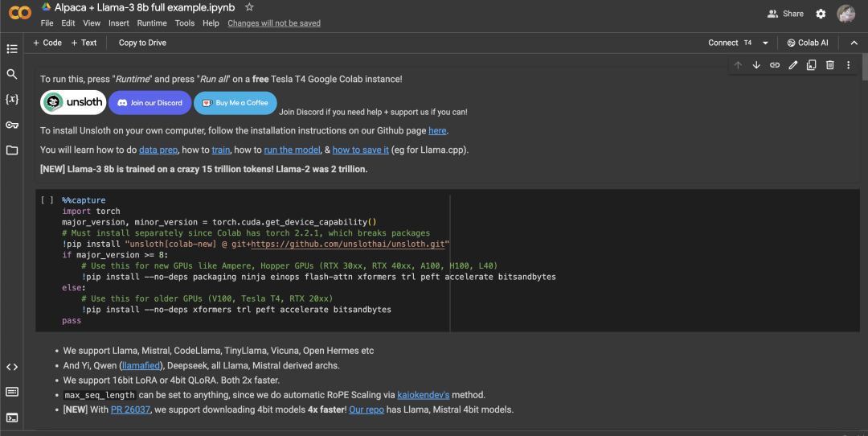Star the notebook
The image size is (868, 436).
point(249,7)
